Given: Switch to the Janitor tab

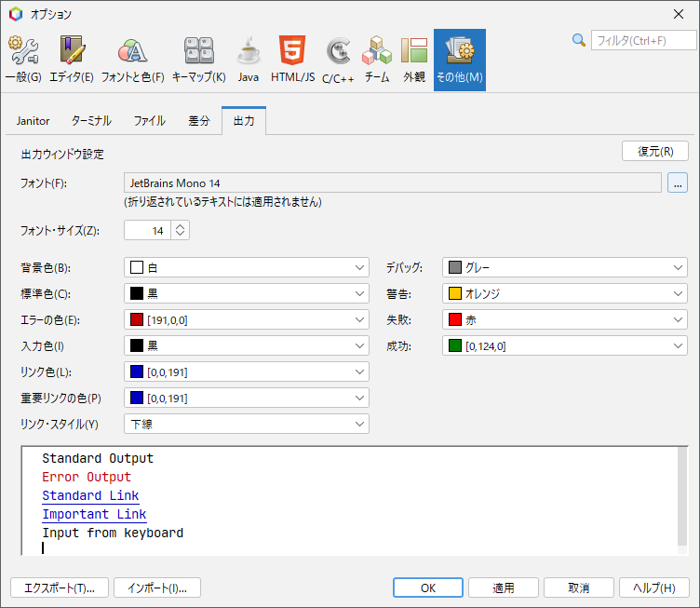Looking at the screenshot, I should 33,121.
